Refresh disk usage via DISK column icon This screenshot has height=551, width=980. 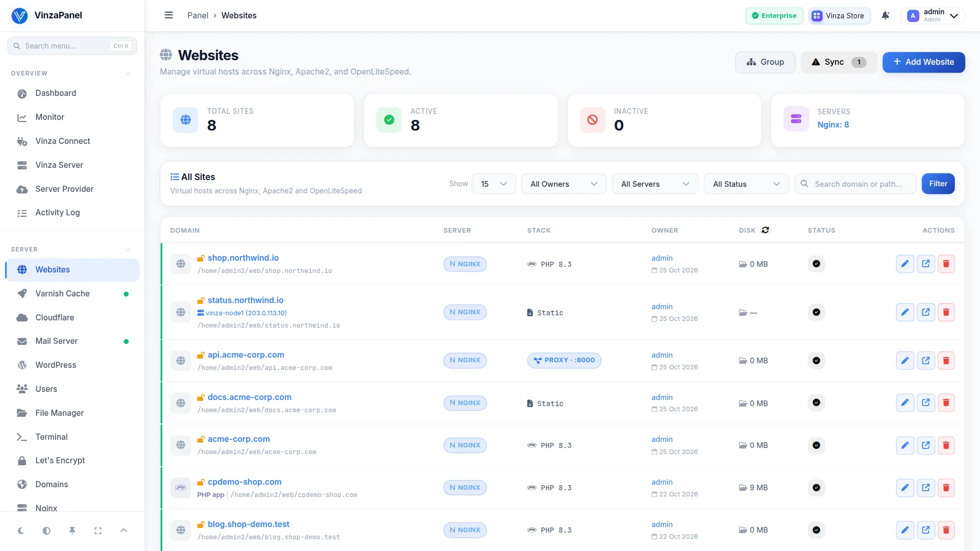pos(765,230)
